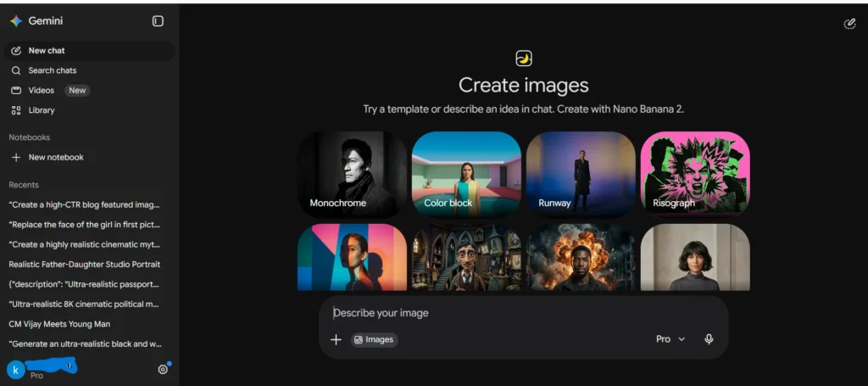The width and height of the screenshot is (868, 386).
Task: Click the New chat pencil icon
Action: [x=16, y=50]
